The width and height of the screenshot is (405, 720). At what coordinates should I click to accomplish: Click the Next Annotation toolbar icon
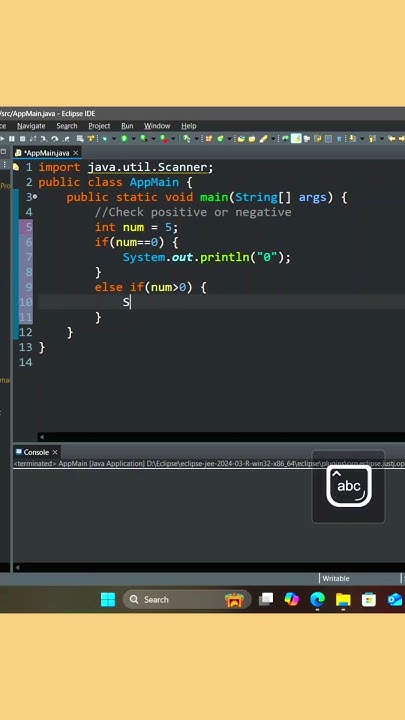click(x=352, y=138)
